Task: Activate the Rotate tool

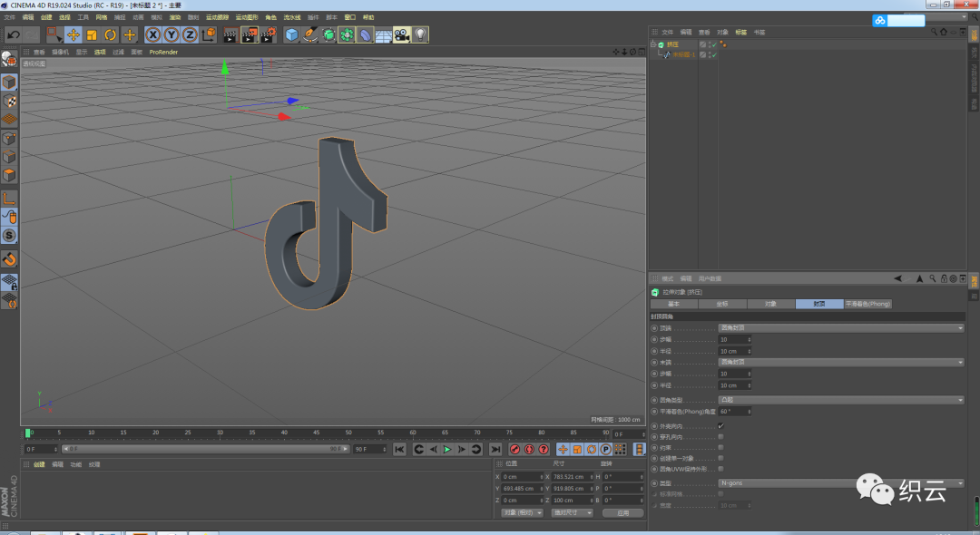Action: (x=111, y=35)
